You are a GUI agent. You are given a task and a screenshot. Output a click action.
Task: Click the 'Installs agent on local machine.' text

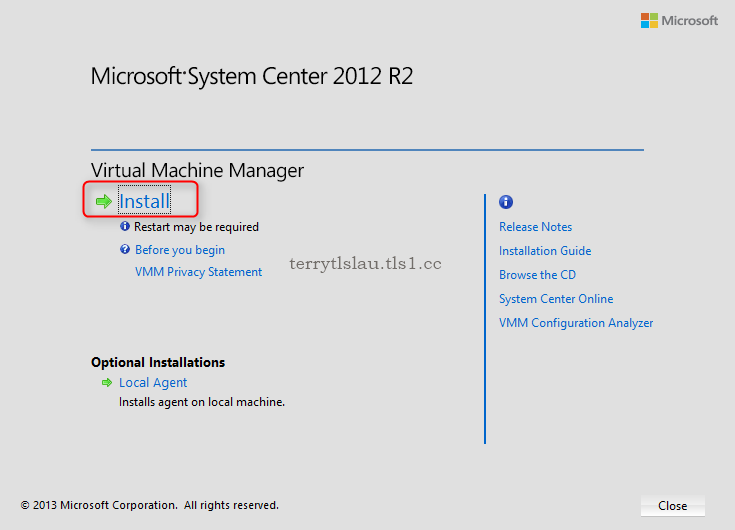point(202,402)
